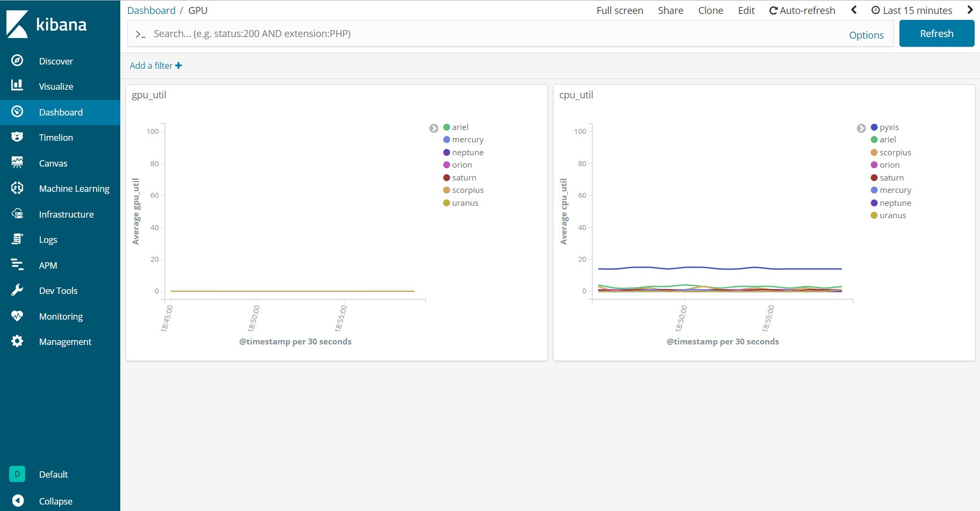The height and width of the screenshot is (511, 980).
Task: Click inside the search query field
Action: click(483, 34)
